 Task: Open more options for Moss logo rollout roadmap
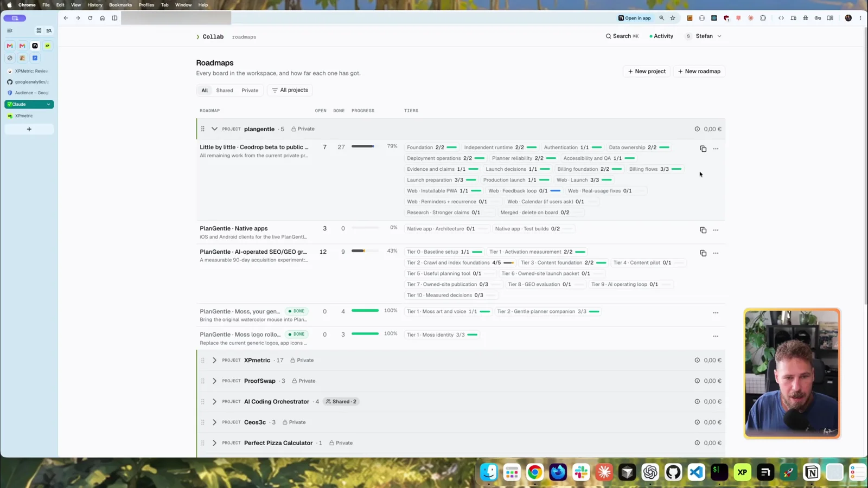[716, 336]
